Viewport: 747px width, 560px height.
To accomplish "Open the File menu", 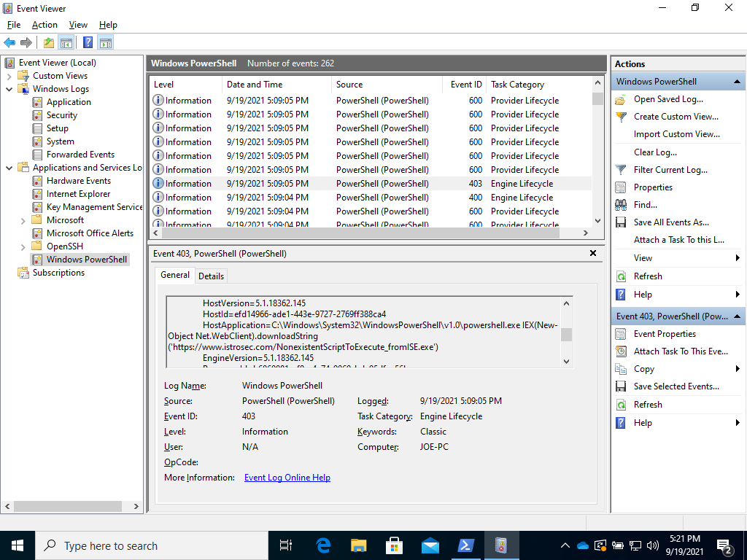I will pos(14,25).
